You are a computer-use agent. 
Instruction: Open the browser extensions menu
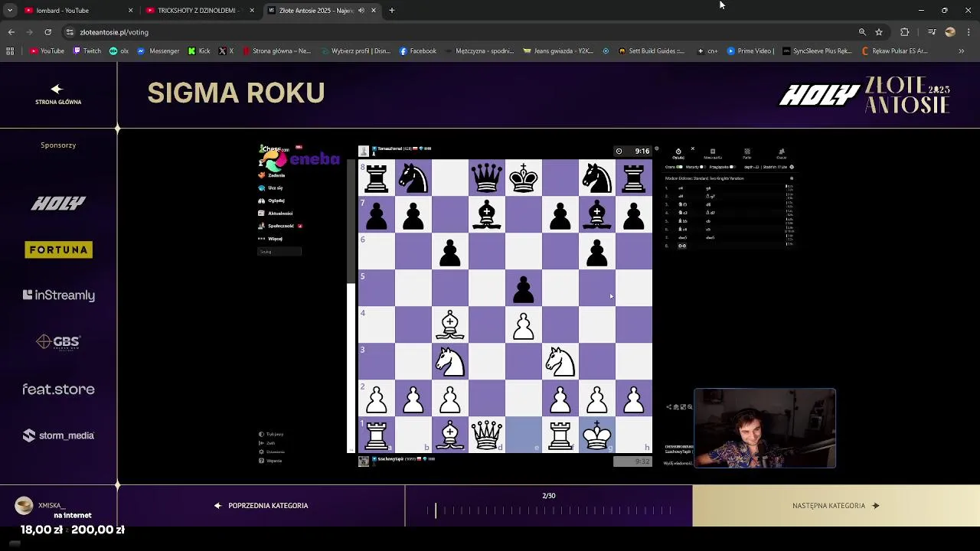click(905, 32)
